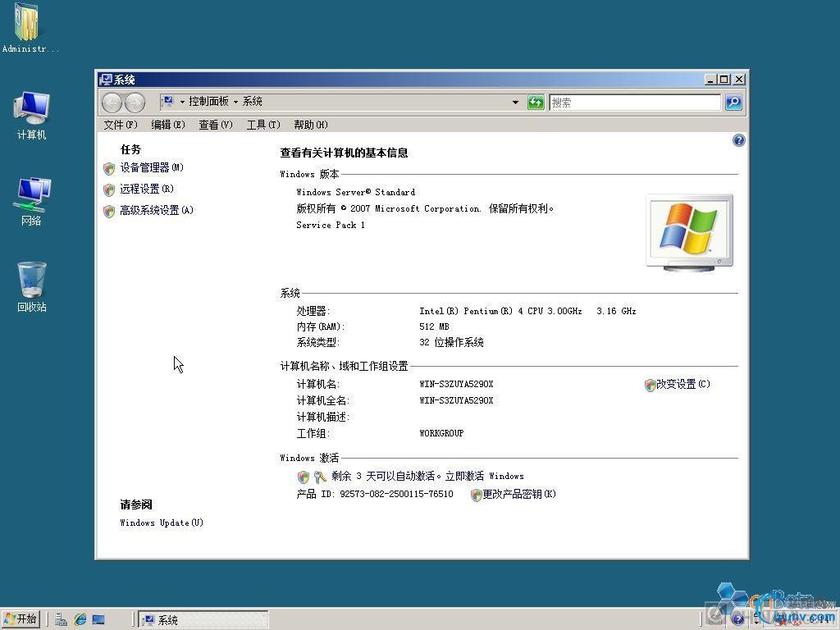Open 远程设置(R) link
The image size is (840, 630).
pos(147,189)
